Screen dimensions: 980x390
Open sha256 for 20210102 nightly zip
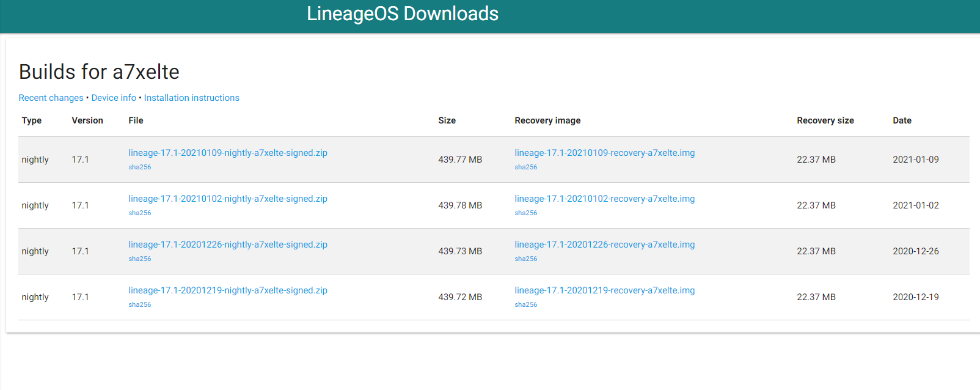[140, 213]
